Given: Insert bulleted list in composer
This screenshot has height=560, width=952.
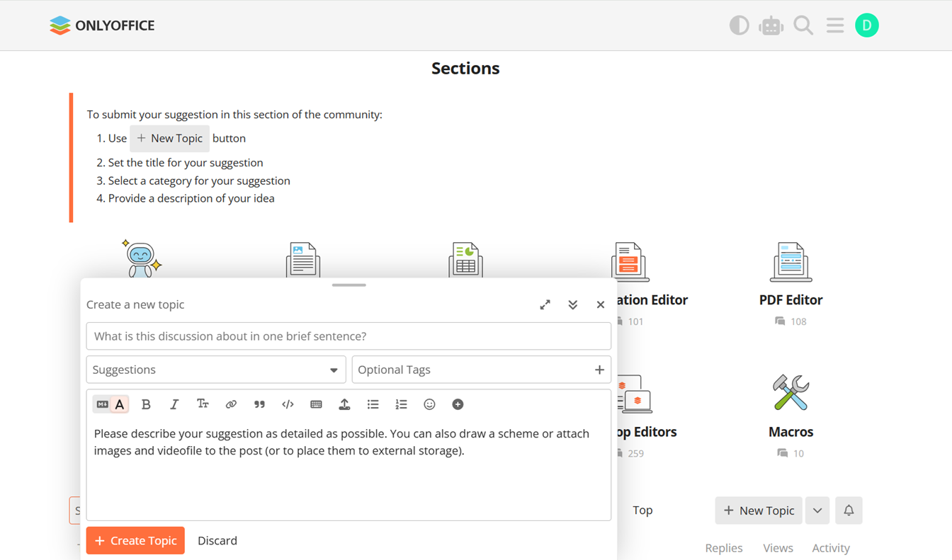Looking at the screenshot, I should [373, 404].
